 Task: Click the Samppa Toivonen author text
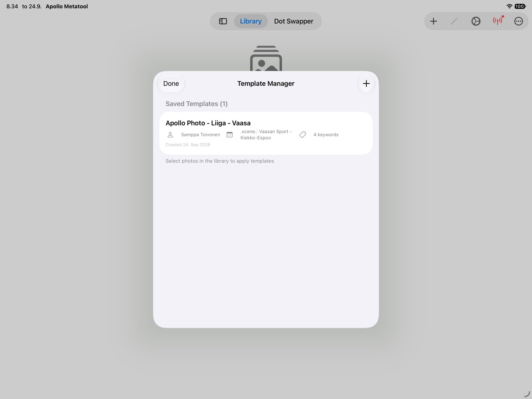(x=200, y=135)
